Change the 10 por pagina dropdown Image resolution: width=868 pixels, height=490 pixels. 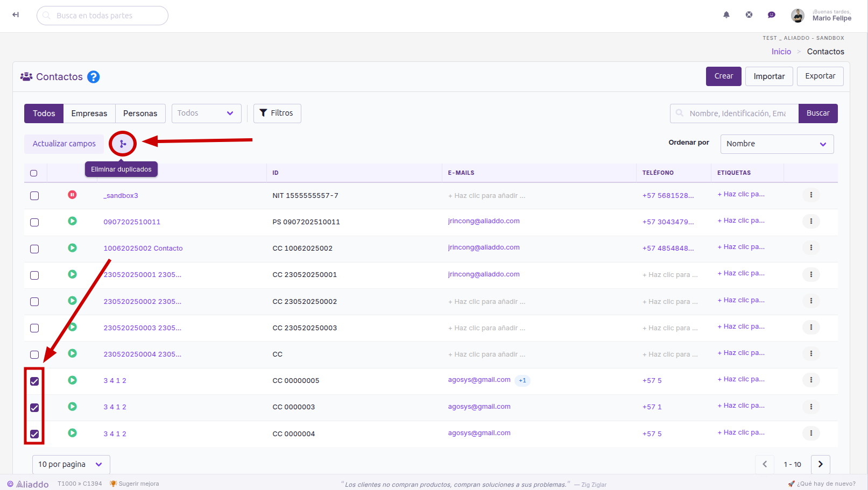pyautogui.click(x=71, y=465)
